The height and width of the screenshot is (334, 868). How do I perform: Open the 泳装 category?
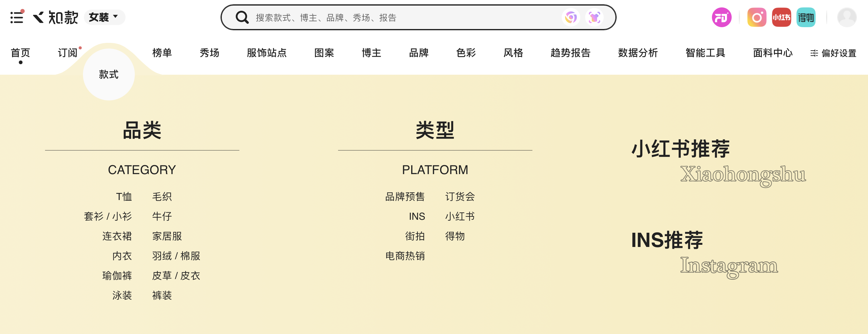[x=122, y=295]
